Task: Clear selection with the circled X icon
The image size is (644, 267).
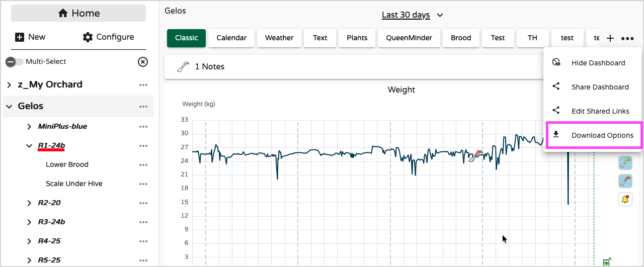Action: coord(143,62)
